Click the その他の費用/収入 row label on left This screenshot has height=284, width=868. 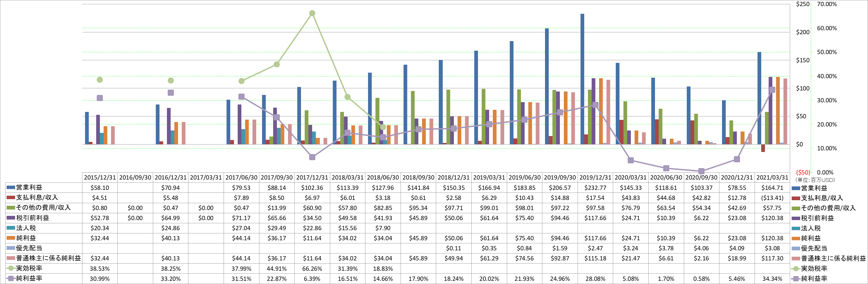click(x=43, y=208)
